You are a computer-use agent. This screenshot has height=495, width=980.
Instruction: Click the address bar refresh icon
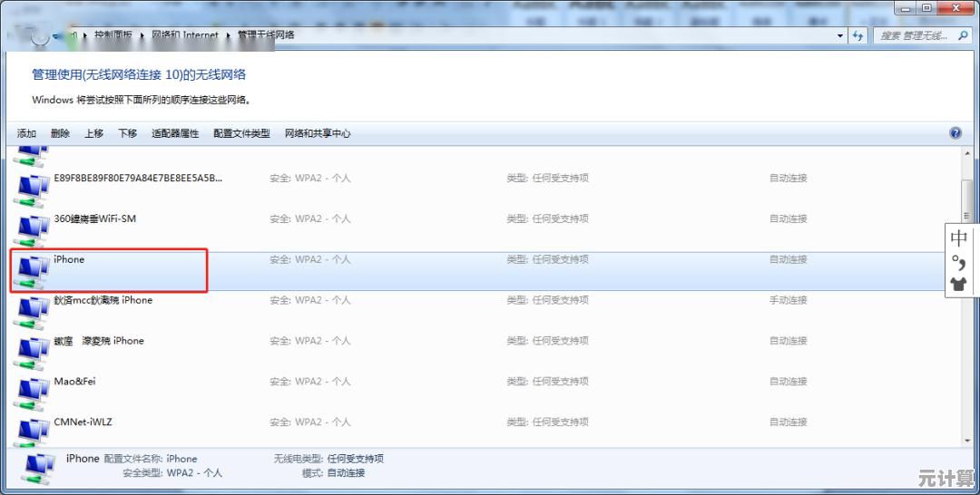[x=858, y=35]
